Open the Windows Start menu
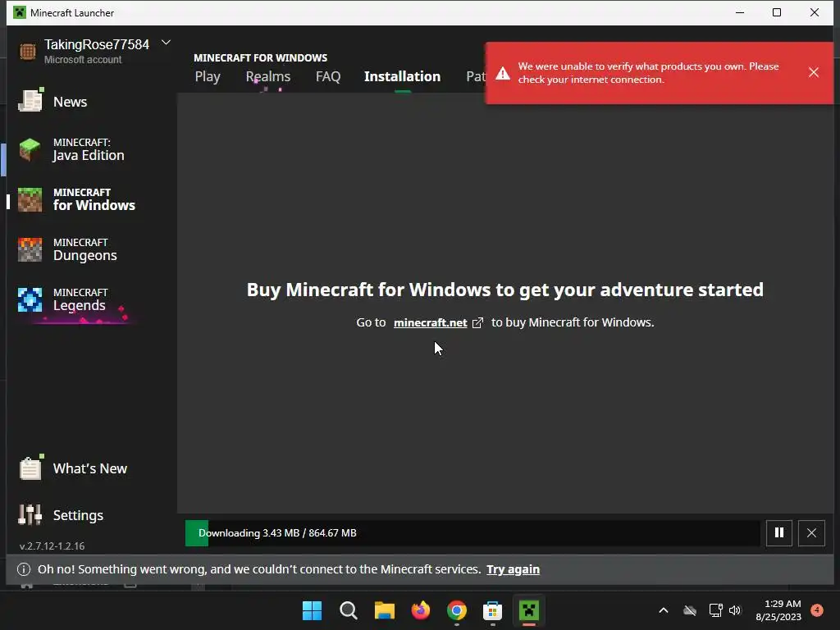Viewport: 840px width, 630px height. tap(313, 610)
